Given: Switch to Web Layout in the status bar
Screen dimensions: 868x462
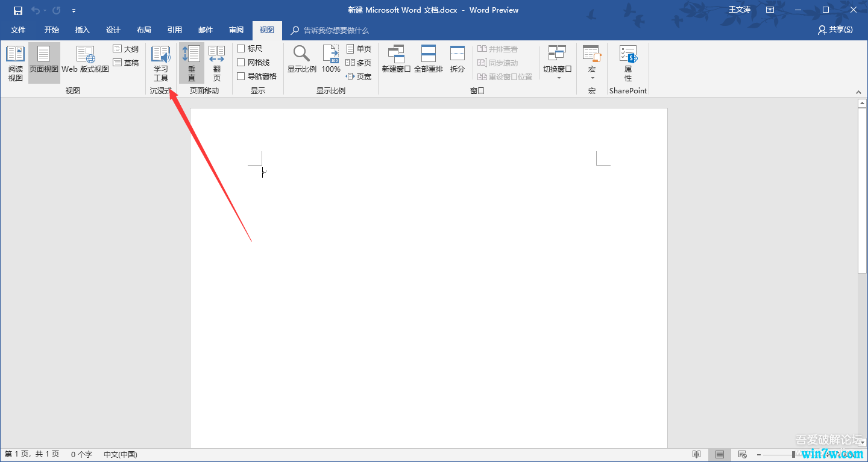Looking at the screenshot, I should (743, 455).
